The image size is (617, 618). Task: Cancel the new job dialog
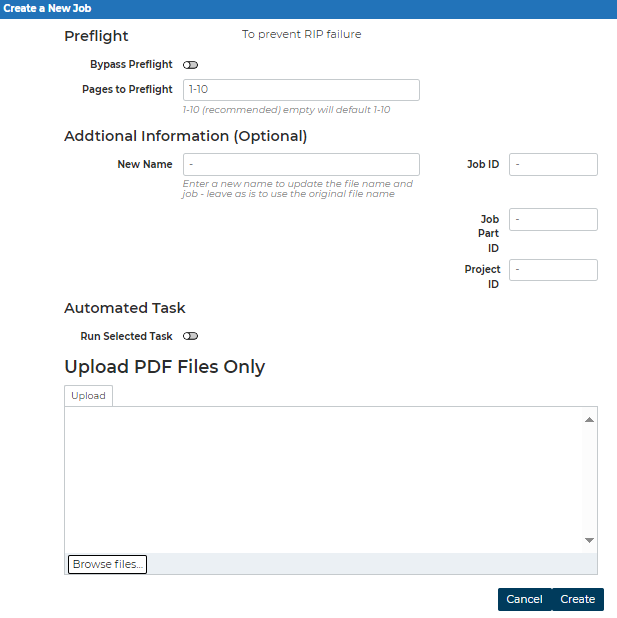coord(524,599)
